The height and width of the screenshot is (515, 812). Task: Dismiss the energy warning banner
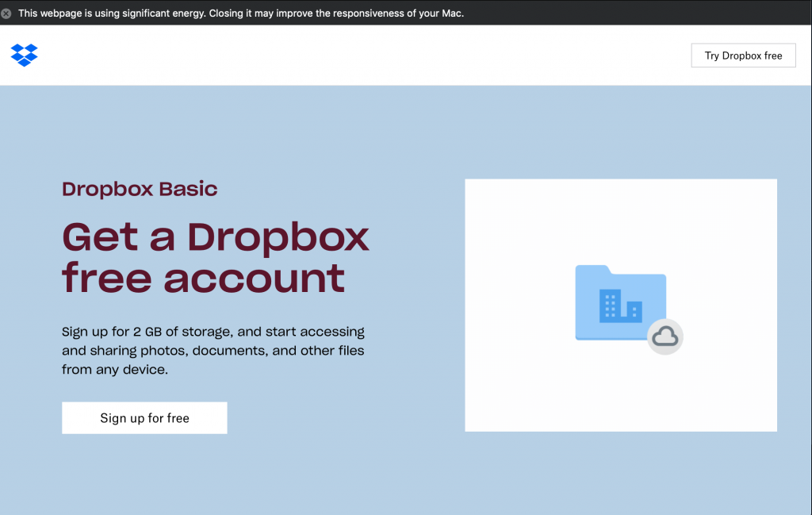[6, 13]
